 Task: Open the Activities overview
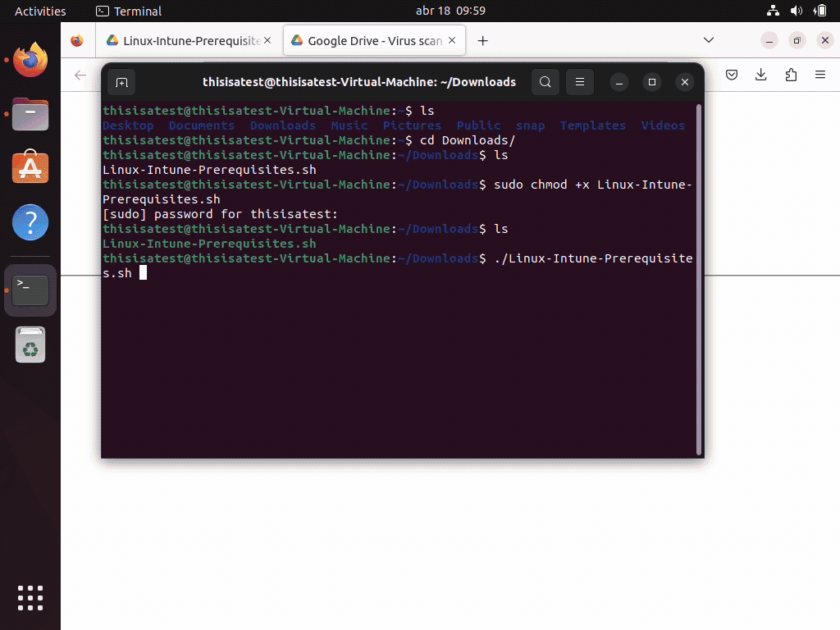point(41,11)
